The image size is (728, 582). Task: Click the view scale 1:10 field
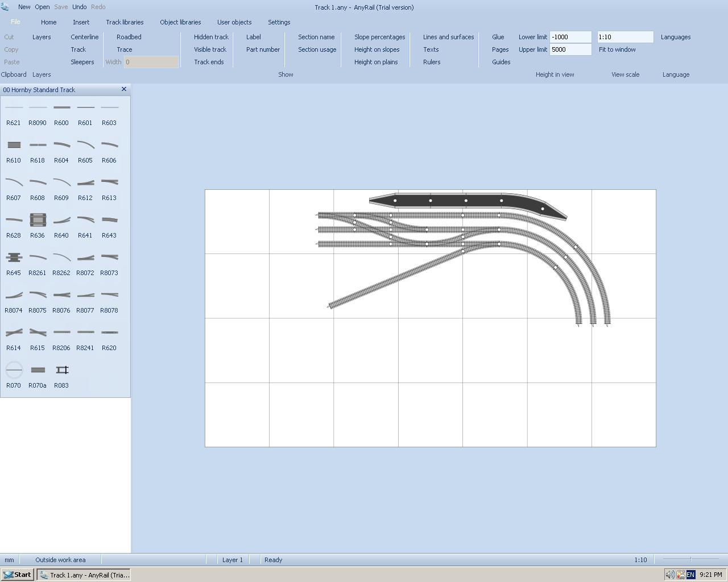[x=625, y=37]
